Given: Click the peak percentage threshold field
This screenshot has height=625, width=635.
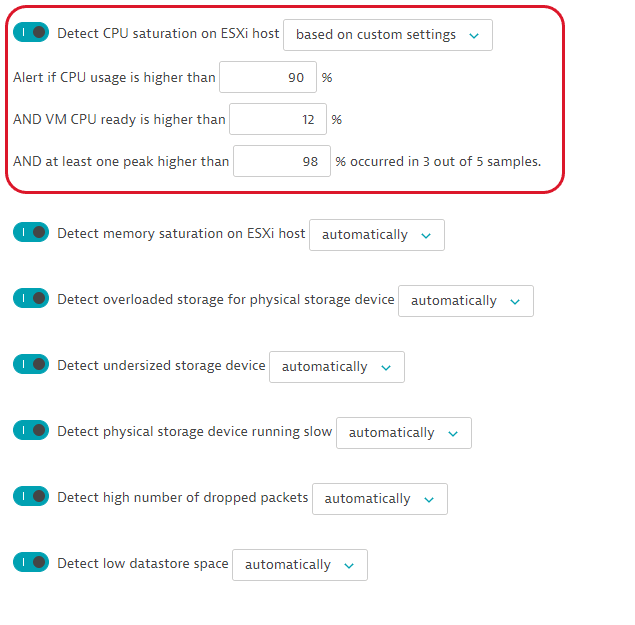Looking at the screenshot, I should [281, 161].
